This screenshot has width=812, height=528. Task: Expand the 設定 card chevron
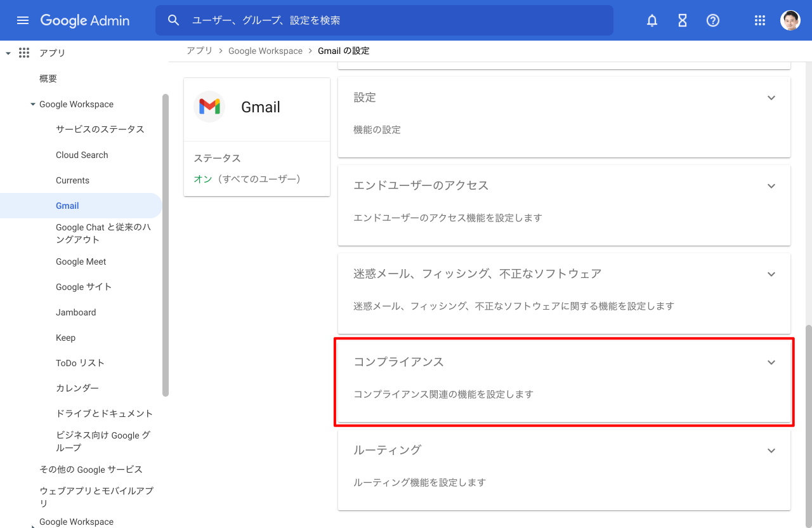point(771,98)
